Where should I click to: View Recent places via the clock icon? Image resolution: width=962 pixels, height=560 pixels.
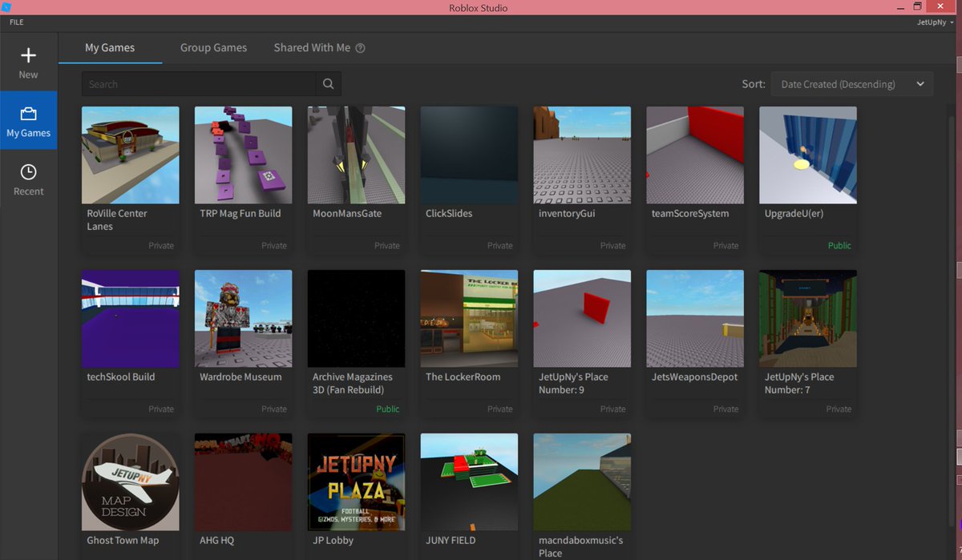click(28, 178)
